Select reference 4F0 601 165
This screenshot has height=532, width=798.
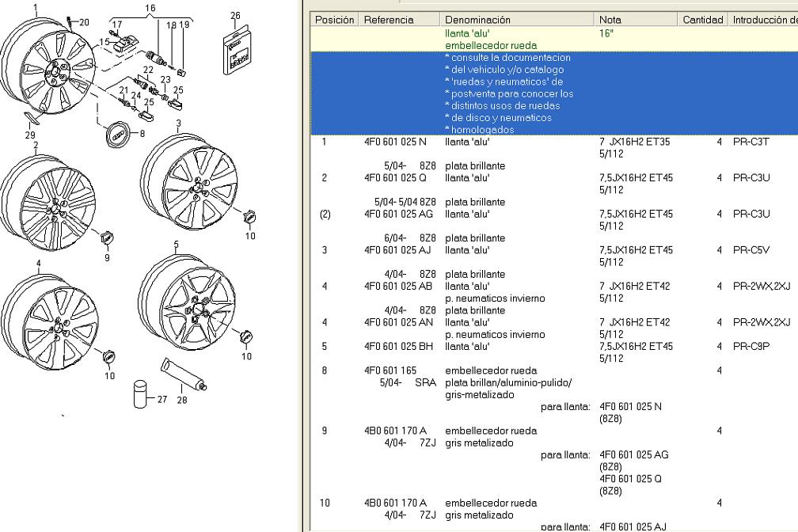click(x=390, y=370)
